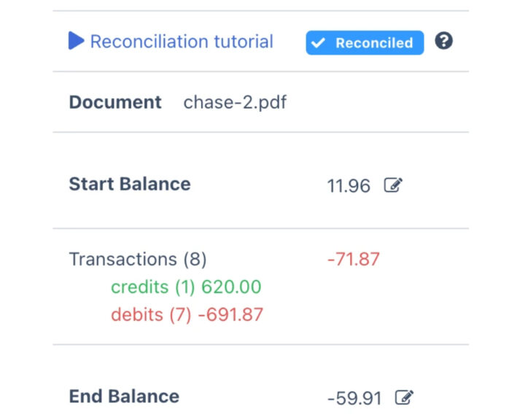Click the (8) transaction count

[x=194, y=259]
